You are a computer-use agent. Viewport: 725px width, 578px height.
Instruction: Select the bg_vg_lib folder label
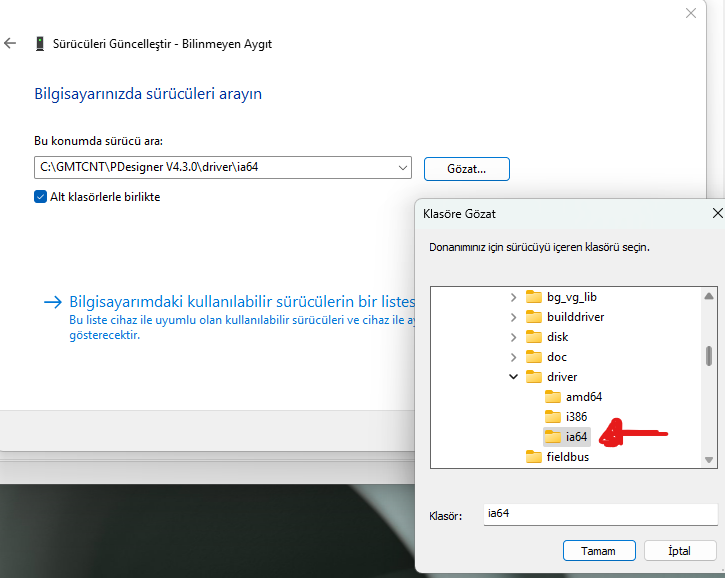coord(572,297)
